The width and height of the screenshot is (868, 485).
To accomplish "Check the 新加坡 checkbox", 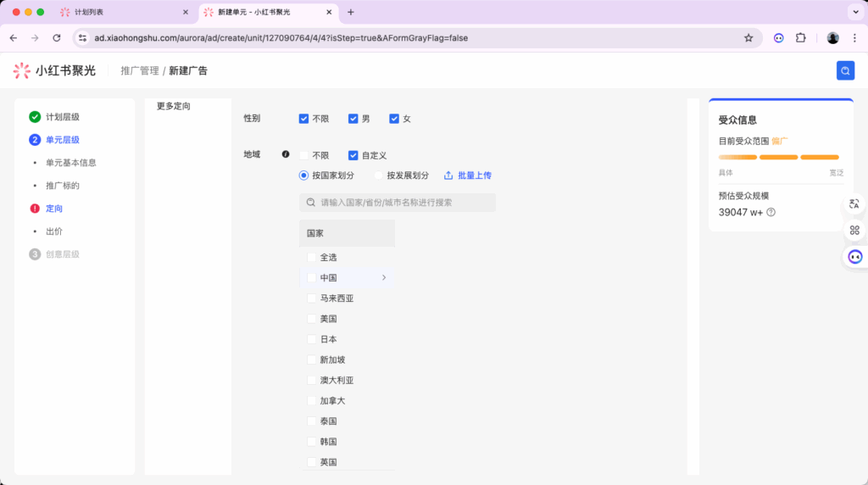I will tap(311, 360).
